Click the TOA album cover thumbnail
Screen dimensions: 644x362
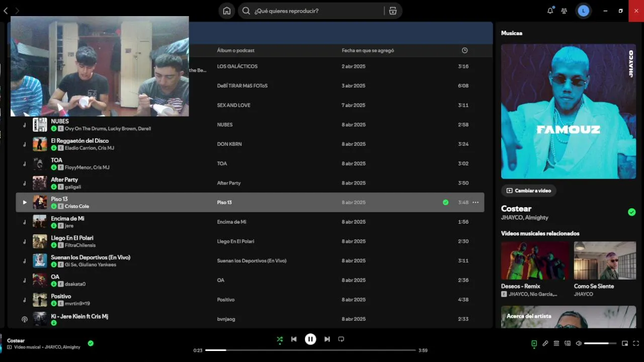pyautogui.click(x=40, y=163)
